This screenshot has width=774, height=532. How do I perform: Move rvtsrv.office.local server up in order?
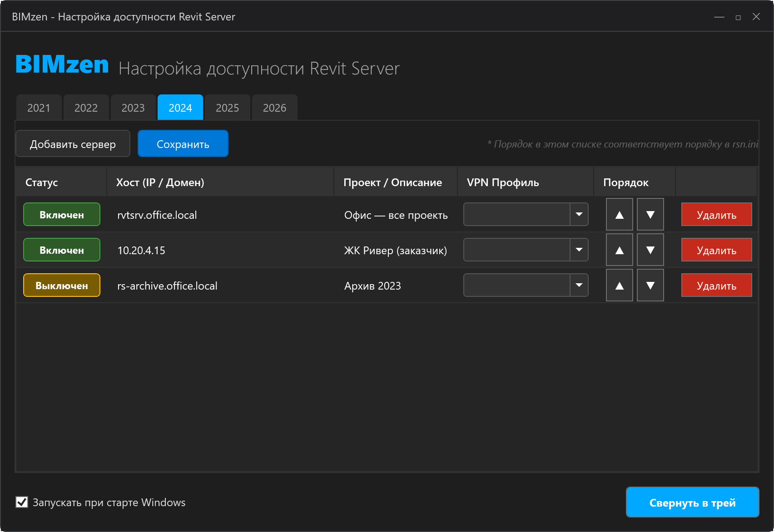point(619,214)
